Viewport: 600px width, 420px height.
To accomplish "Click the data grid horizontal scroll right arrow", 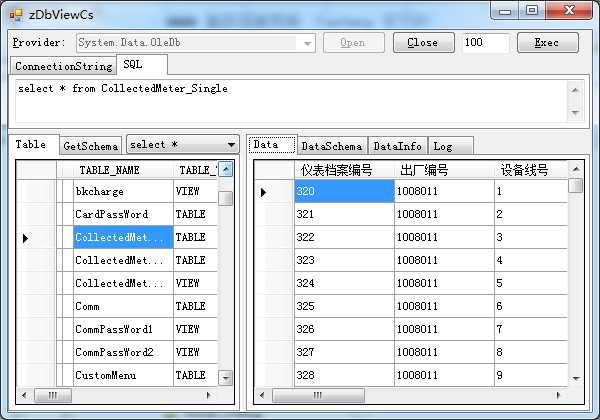I will tap(558, 395).
